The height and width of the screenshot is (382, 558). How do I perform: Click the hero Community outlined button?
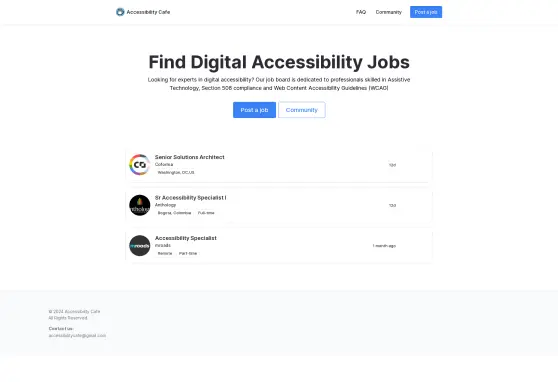click(302, 110)
